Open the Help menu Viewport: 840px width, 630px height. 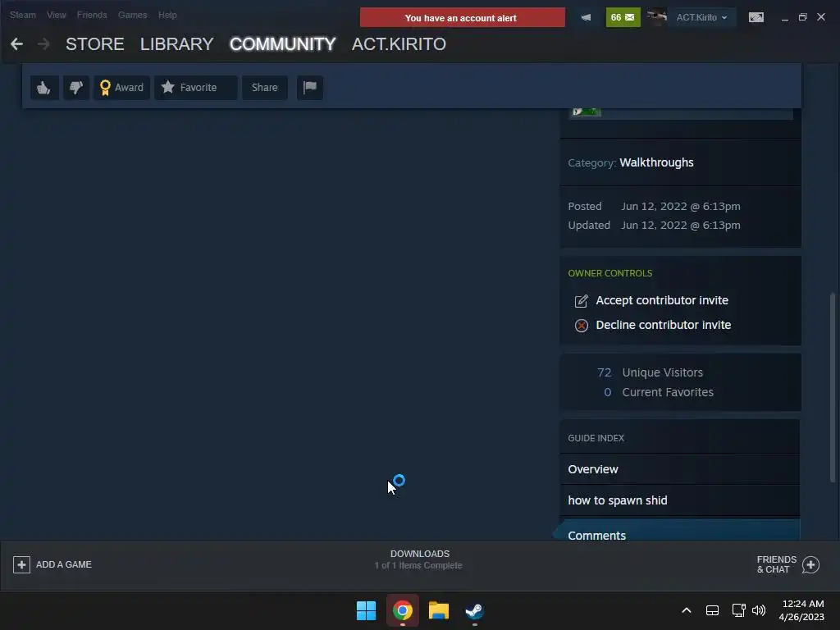[167, 15]
